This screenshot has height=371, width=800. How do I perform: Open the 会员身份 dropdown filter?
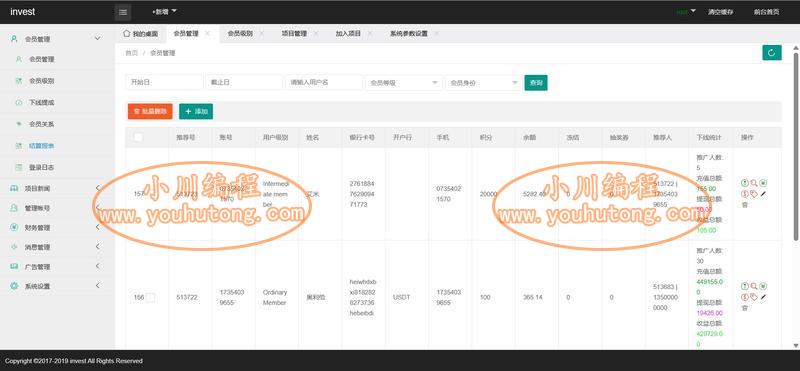[x=483, y=82]
